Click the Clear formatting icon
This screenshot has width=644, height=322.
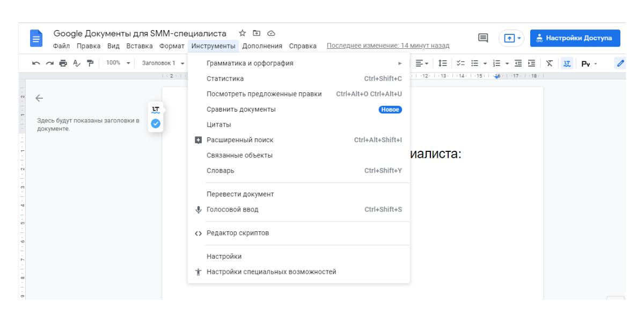549,63
